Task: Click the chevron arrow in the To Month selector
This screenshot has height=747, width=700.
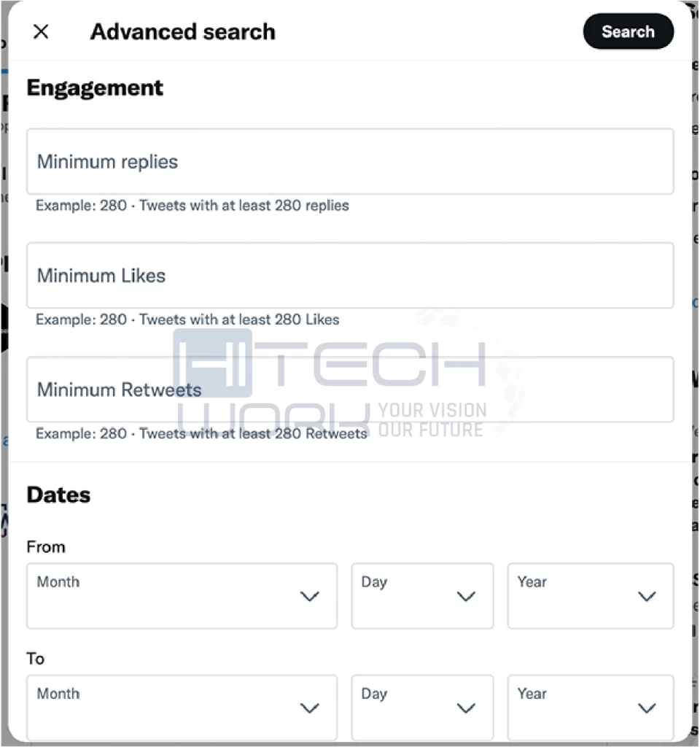Action: point(309,708)
